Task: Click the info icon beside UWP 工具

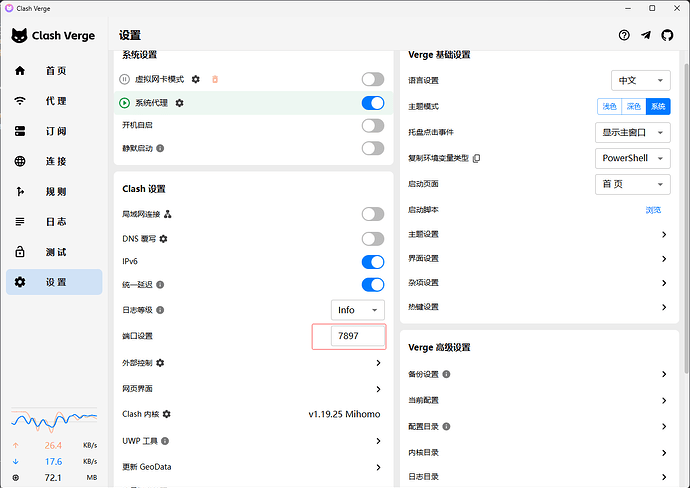Action: pos(165,441)
